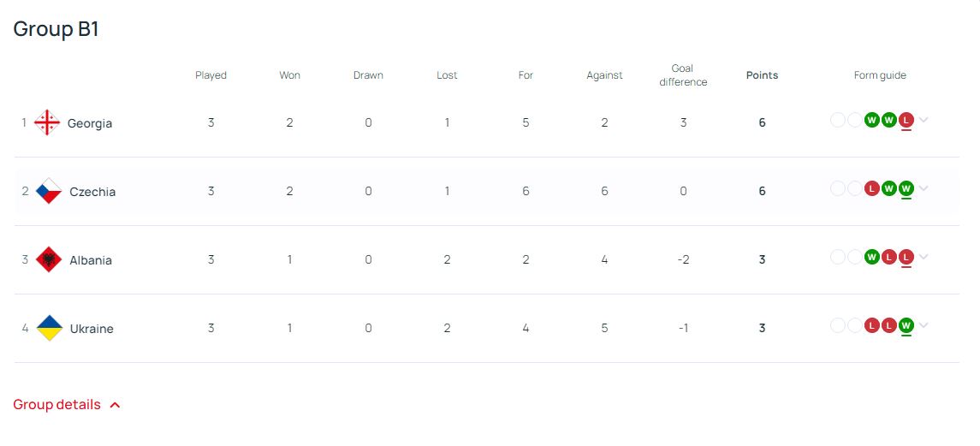980x446 pixels.
Task: Click the Points column header
Action: (x=762, y=75)
